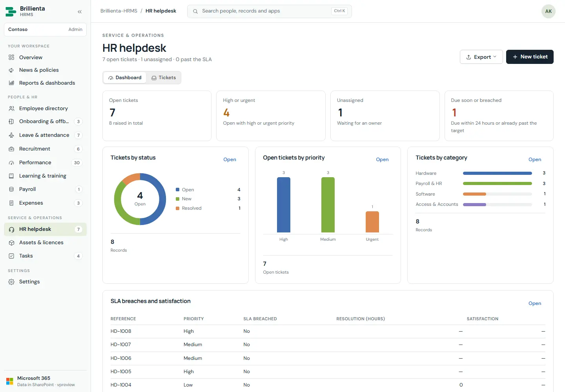565x392 pixels.
Task: Click the Performance gauge icon
Action: coord(11,163)
